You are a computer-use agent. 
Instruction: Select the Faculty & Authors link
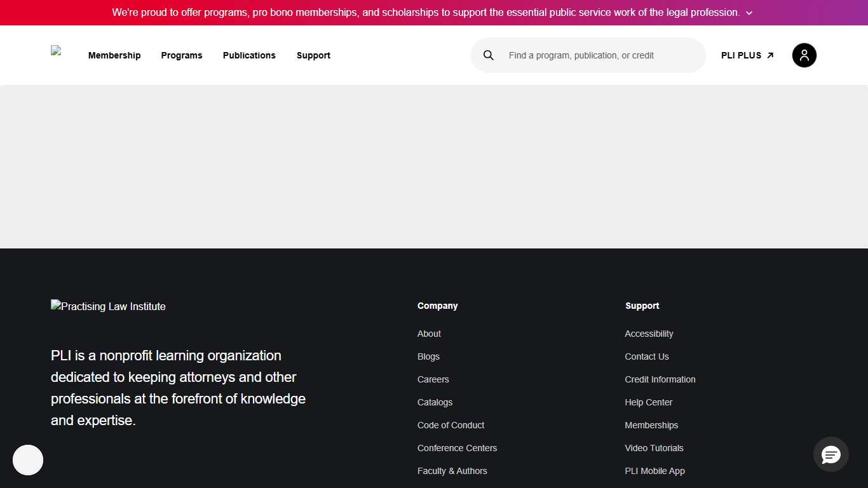point(452,471)
